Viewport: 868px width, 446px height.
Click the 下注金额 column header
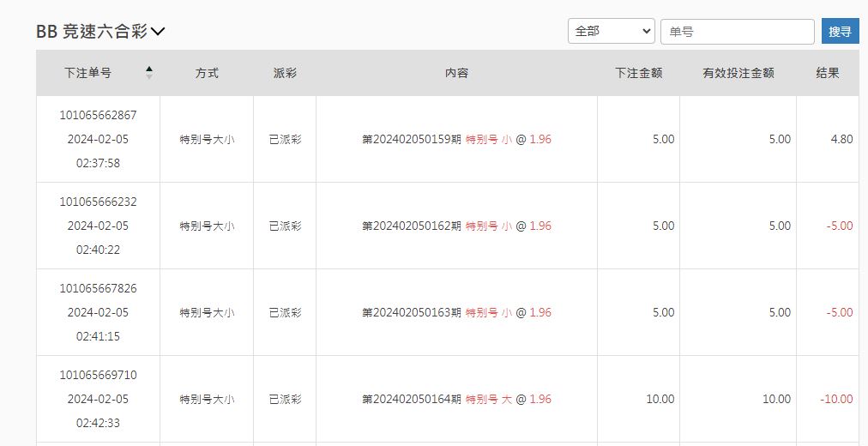click(x=639, y=73)
